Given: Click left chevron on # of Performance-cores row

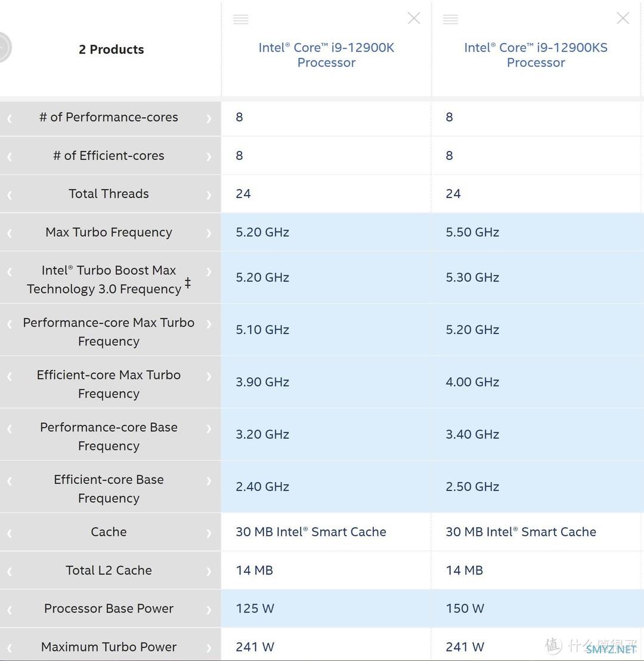Looking at the screenshot, I should coord(10,119).
